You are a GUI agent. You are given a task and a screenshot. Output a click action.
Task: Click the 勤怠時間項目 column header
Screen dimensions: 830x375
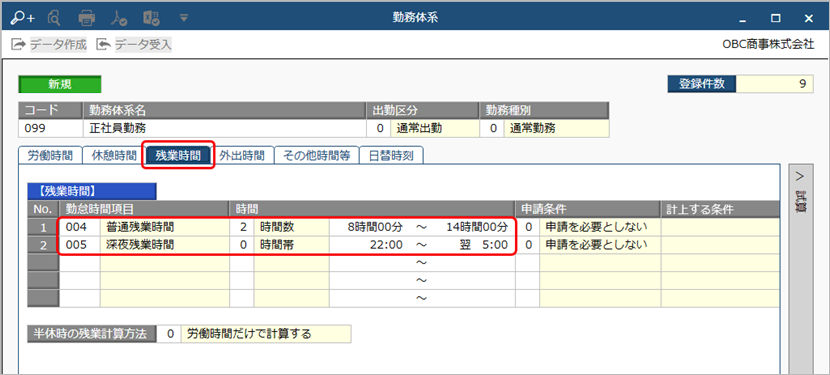[143, 209]
